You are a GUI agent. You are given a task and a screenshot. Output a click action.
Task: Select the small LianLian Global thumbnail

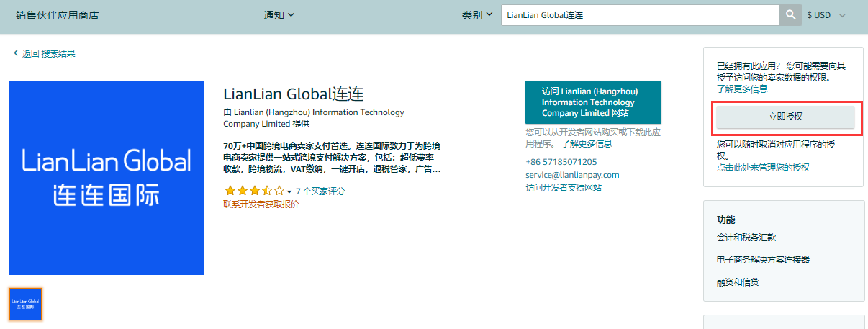(x=25, y=304)
